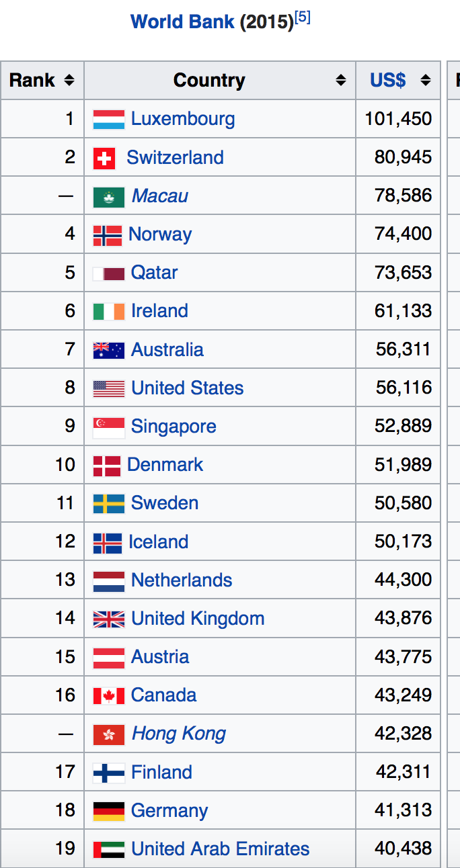Open the World Bank link in heading
The height and width of the screenshot is (868, 460).
coord(182,21)
